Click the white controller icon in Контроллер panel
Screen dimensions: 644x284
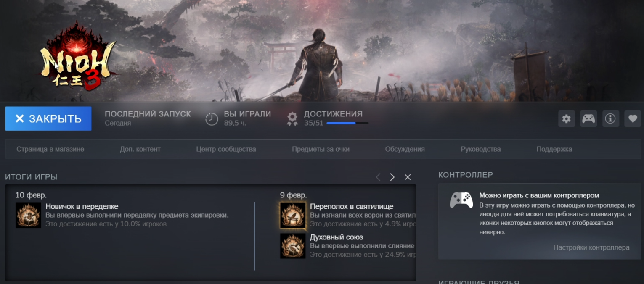click(x=461, y=200)
